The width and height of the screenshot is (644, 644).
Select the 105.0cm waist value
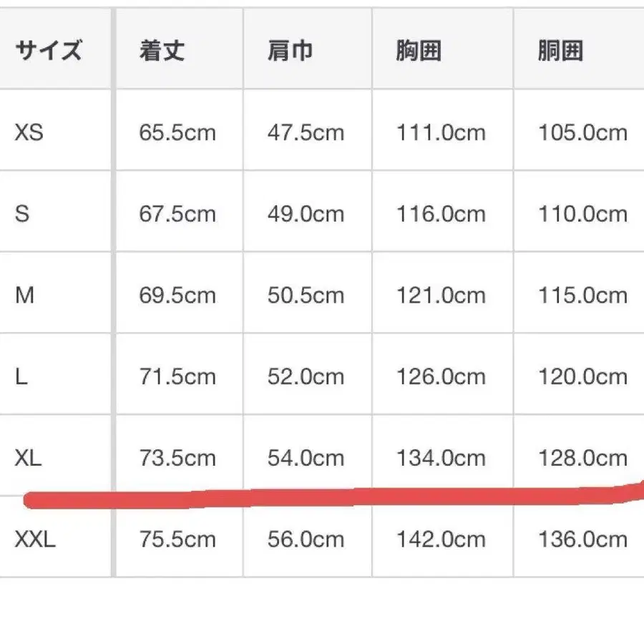pos(582,132)
